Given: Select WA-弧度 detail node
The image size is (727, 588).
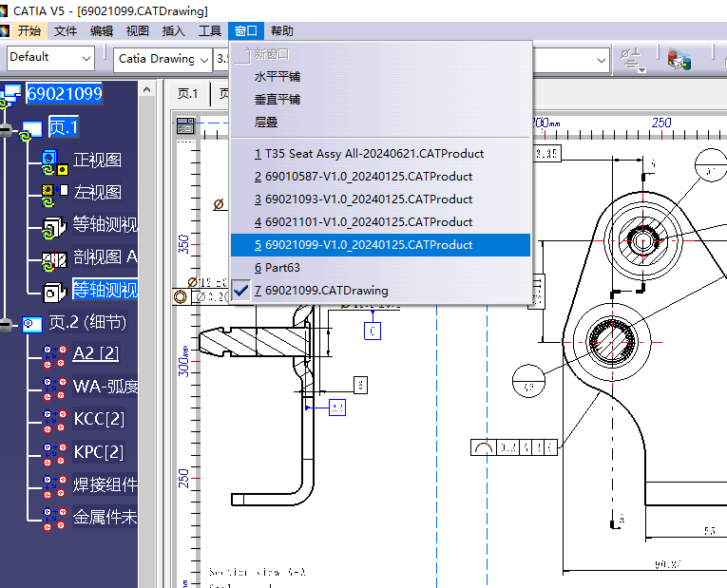Looking at the screenshot, I should pos(105,386).
